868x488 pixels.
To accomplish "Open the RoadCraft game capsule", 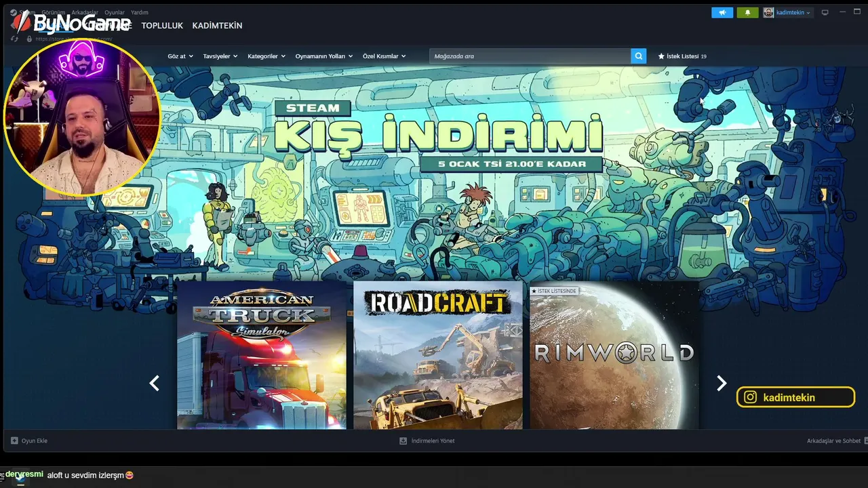I will point(438,355).
